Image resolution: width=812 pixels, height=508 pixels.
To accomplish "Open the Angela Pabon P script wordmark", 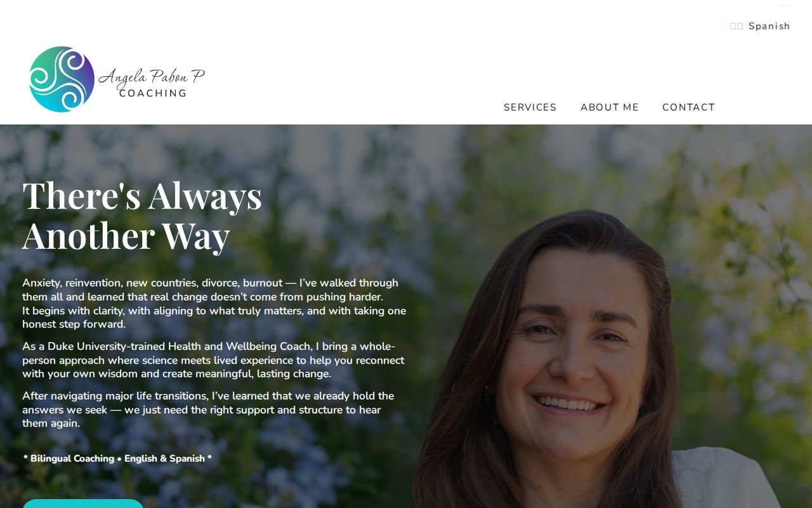I will click(x=152, y=77).
